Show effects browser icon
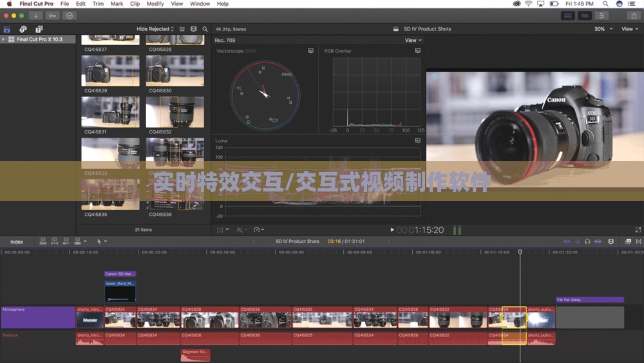 pos(628,241)
